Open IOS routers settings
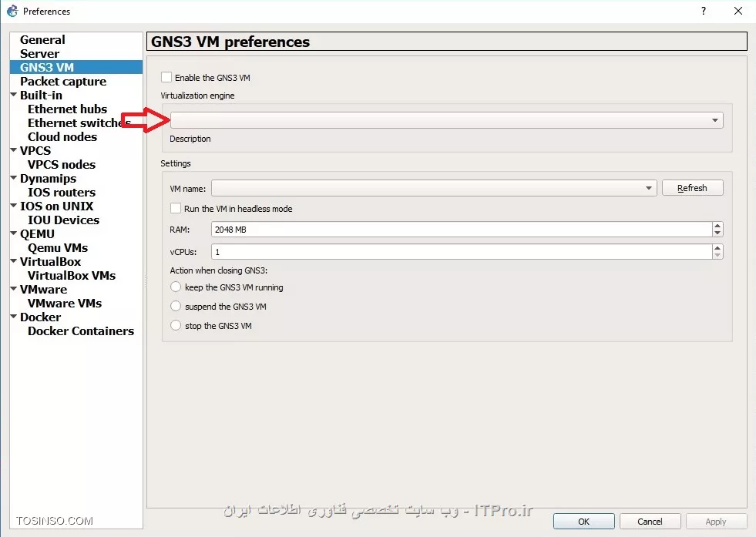 tap(62, 193)
